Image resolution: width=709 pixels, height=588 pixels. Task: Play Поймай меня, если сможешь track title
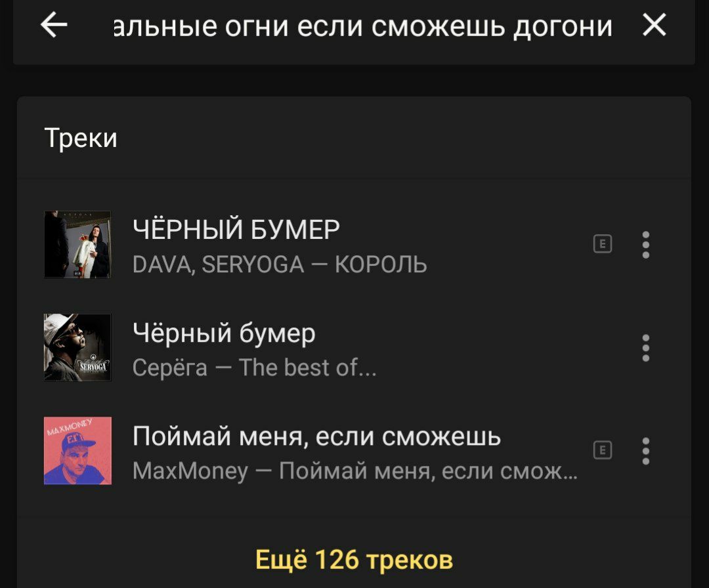point(316,436)
